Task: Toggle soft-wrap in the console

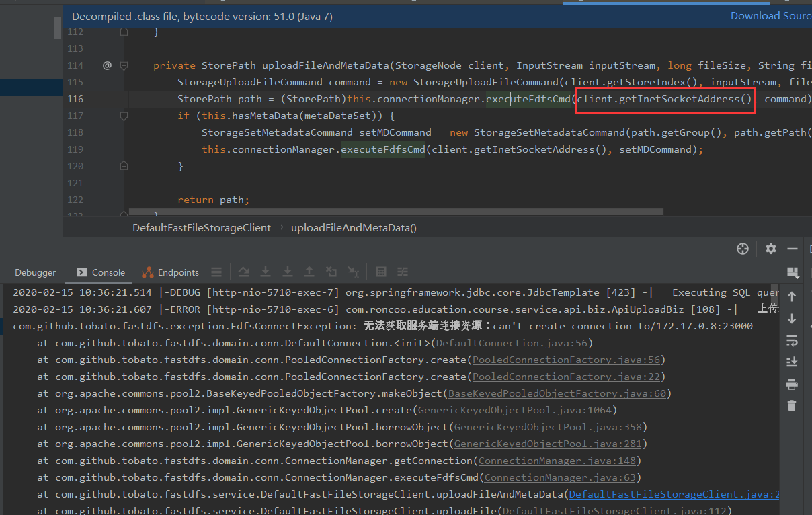Action: point(792,340)
